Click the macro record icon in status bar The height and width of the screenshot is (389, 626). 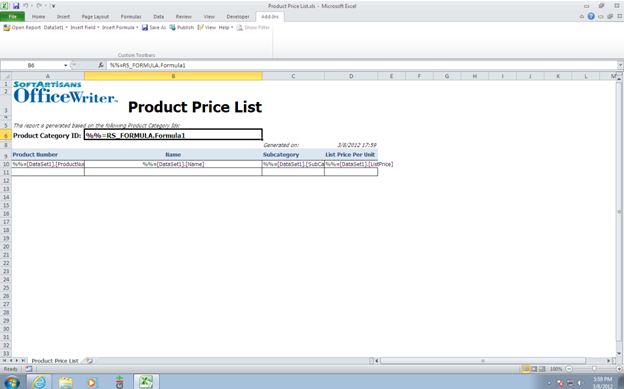[x=29, y=369]
